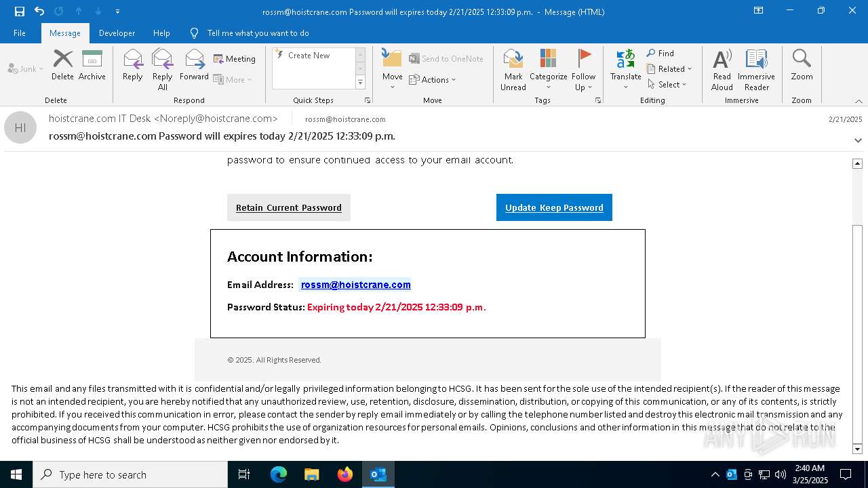Expand Customize Quick Access Toolbar dropdown
Image resolution: width=868 pixels, height=488 pixels.
click(117, 12)
